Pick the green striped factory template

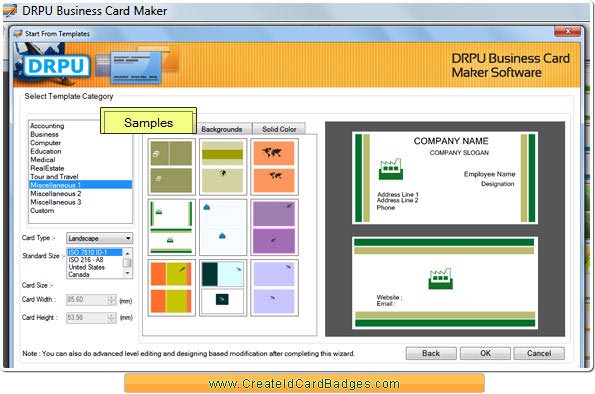[x=172, y=227]
